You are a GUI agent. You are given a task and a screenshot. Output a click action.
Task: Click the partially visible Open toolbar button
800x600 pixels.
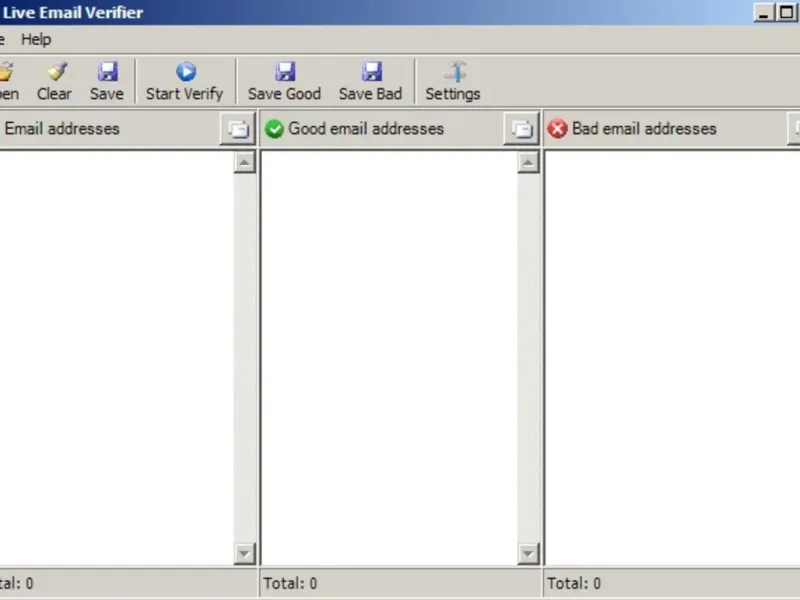point(8,81)
